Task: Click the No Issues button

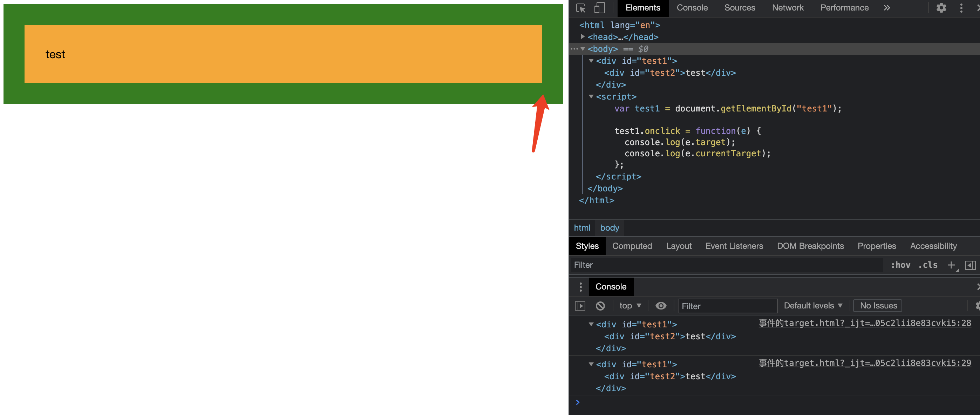Action: click(x=878, y=306)
